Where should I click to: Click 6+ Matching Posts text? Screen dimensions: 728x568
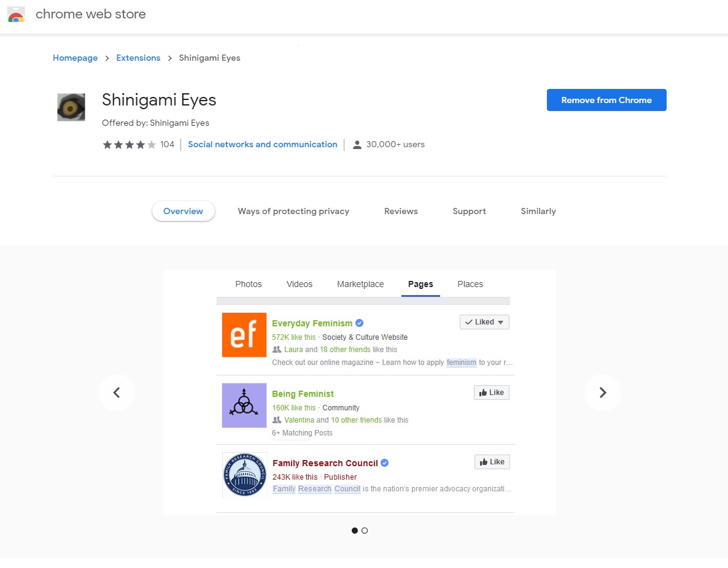(302, 433)
